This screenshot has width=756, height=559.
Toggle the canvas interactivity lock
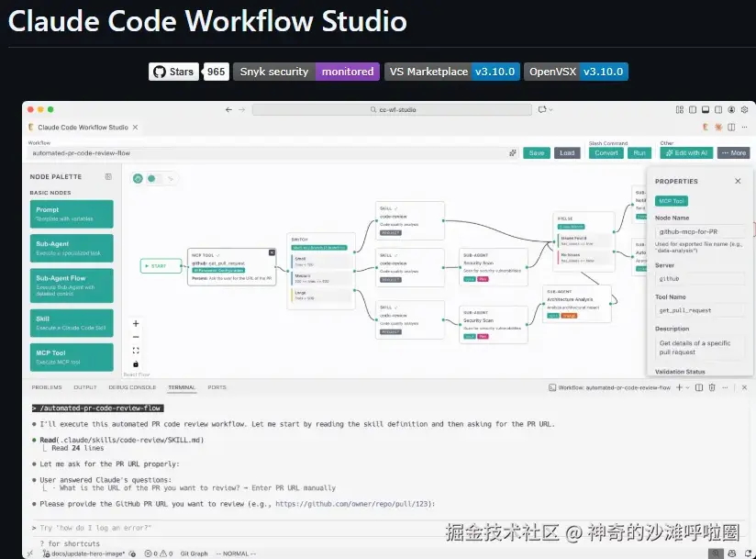(136, 364)
